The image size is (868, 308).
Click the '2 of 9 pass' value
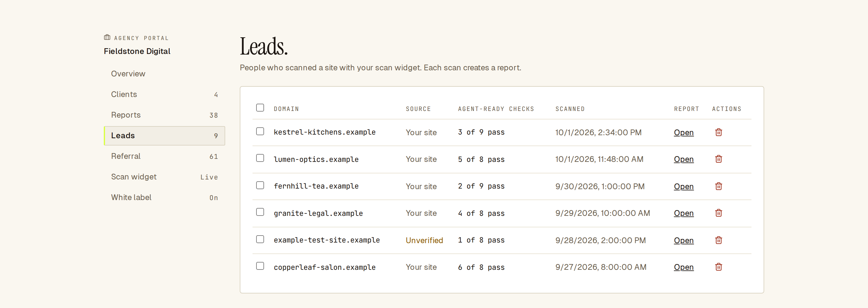coord(481,186)
